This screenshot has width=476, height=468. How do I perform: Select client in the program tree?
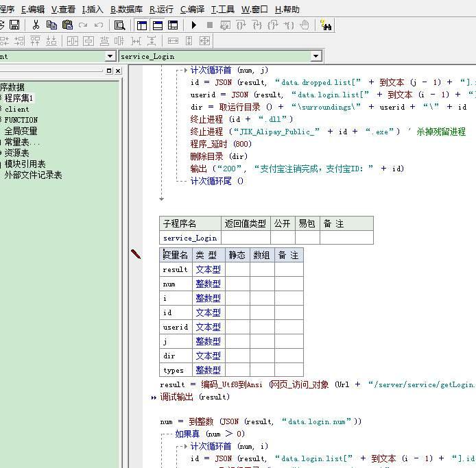point(16,109)
